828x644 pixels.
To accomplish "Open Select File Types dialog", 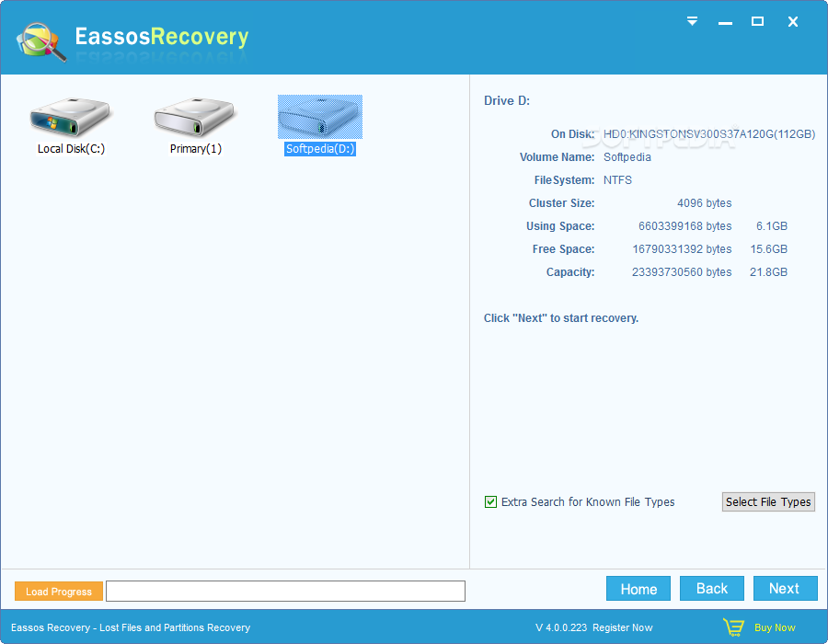I will point(768,502).
